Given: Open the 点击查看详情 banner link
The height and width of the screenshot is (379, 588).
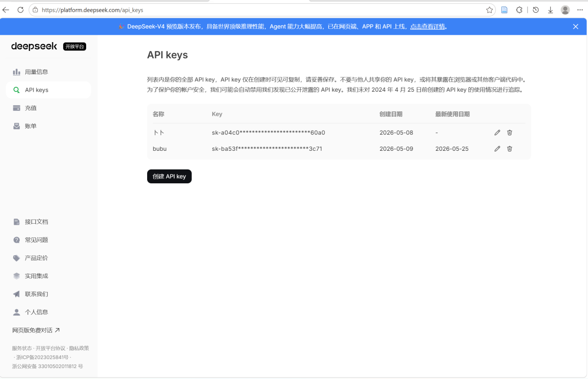Looking at the screenshot, I should 428,27.
